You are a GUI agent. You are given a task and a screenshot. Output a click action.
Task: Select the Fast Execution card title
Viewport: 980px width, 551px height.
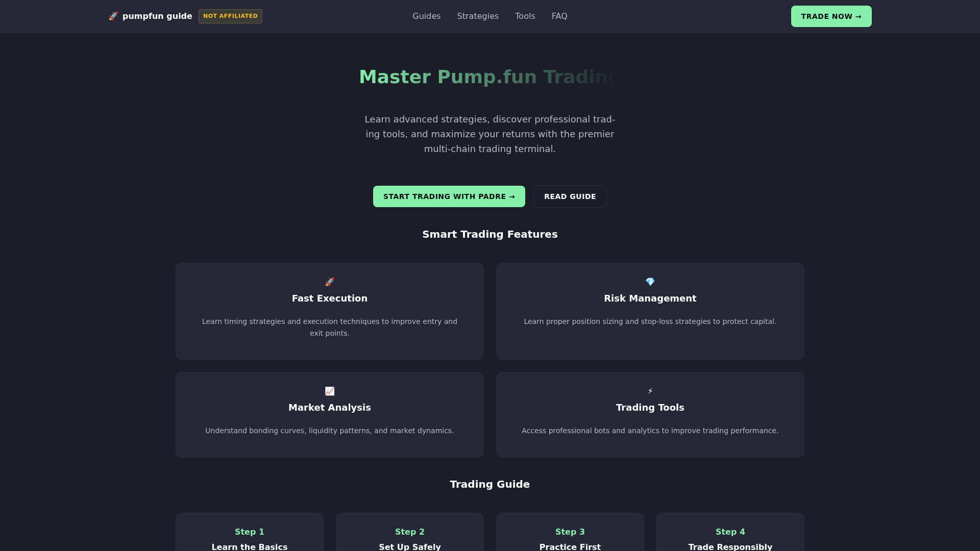tap(330, 298)
